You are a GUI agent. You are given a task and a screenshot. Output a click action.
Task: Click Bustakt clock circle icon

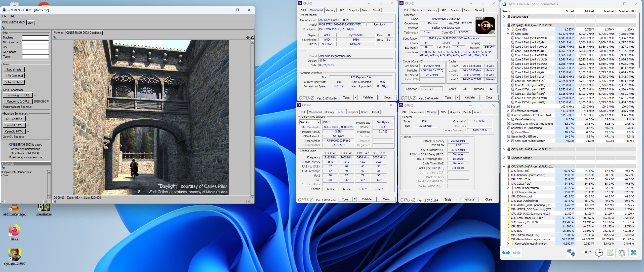(508, 107)
